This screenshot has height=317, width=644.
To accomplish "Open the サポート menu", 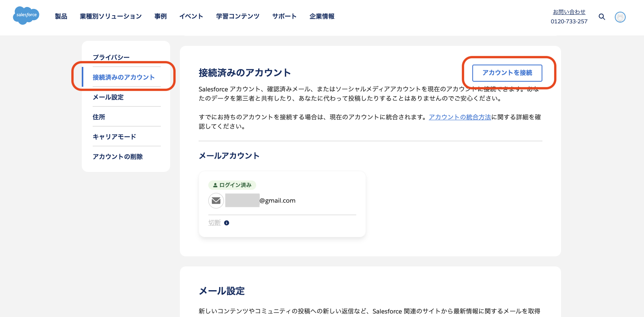I will click(284, 16).
